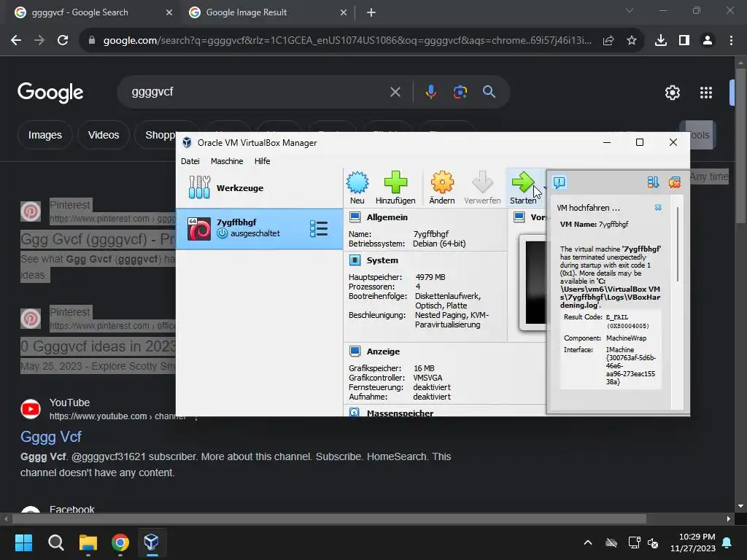Open Google quick settings gear
The image size is (747, 560).
[x=672, y=93]
